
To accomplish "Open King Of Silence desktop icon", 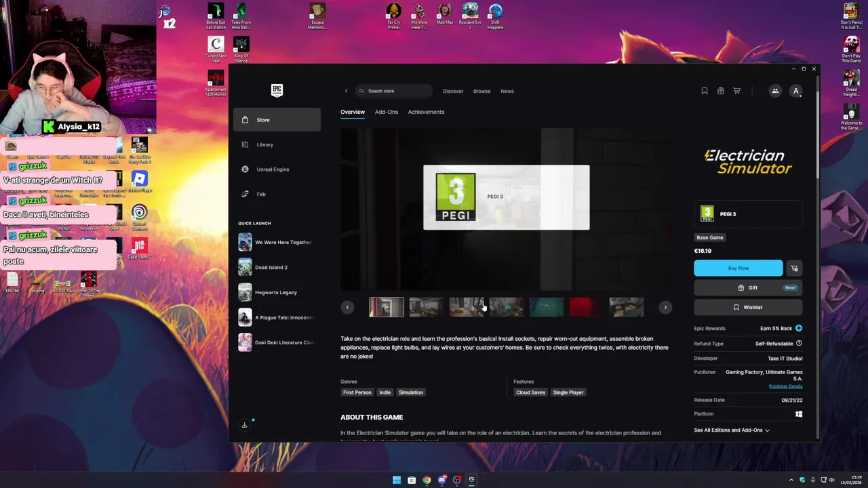I will [x=241, y=49].
